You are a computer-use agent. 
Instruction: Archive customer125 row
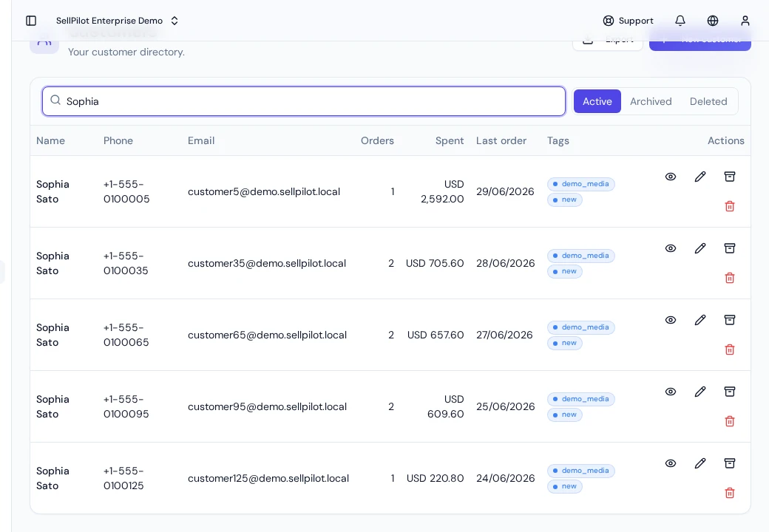click(x=730, y=463)
